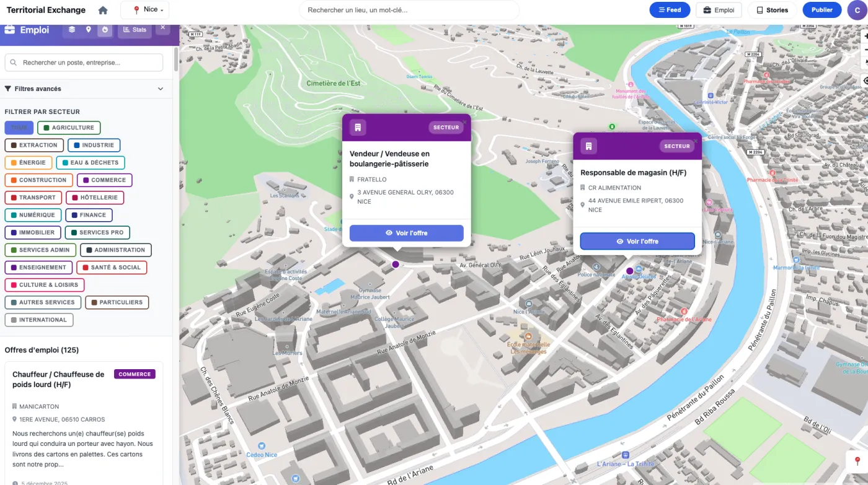Screen dimensions: 868x485
Task: Toggle the Santé & Social sector filter
Action: tap(112, 268)
